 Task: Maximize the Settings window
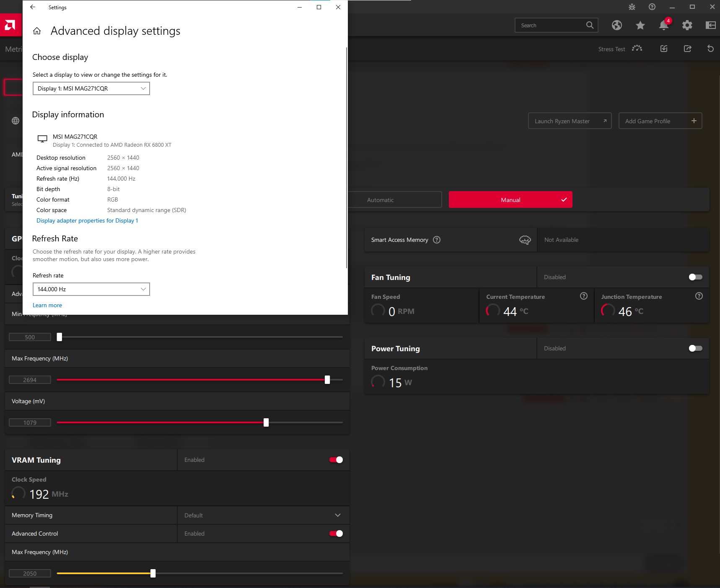click(319, 7)
